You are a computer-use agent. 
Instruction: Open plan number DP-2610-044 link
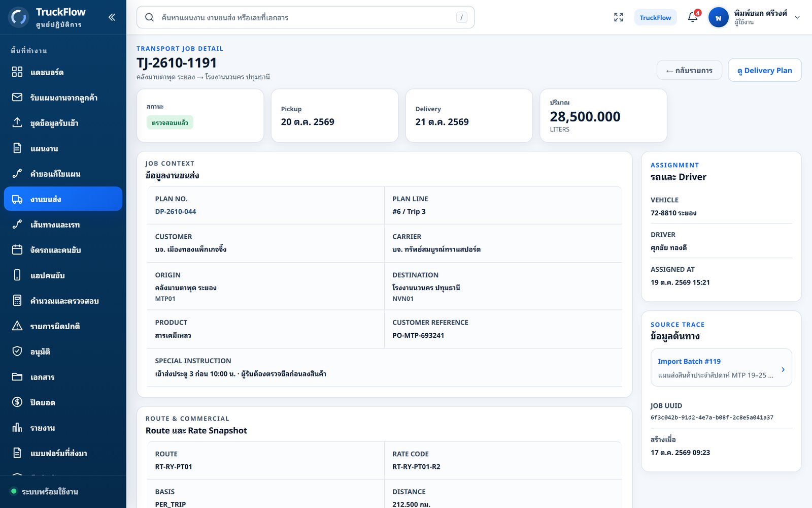point(176,211)
